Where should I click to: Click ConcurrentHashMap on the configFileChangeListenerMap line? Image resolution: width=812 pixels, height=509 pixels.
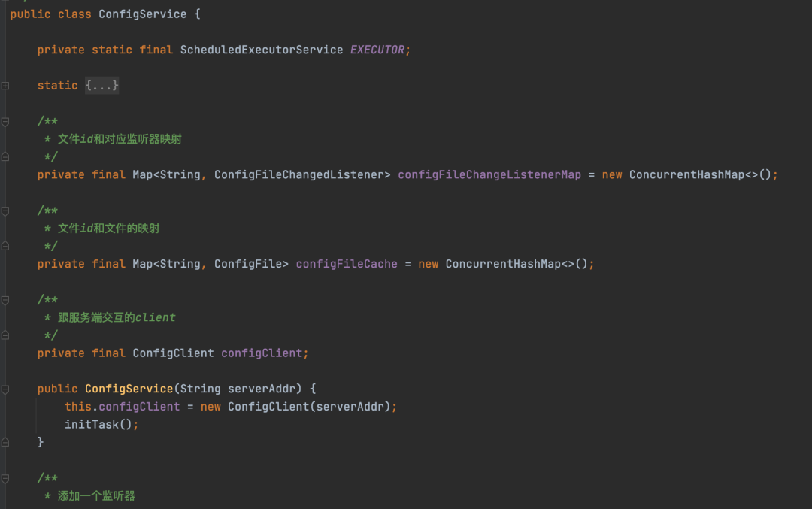pyautogui.click(x=686, y=175)
